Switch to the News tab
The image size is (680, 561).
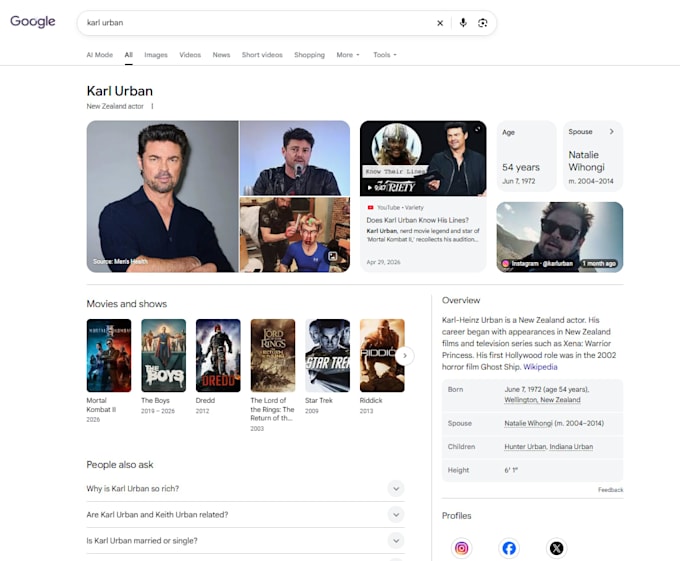pos(221,55)
